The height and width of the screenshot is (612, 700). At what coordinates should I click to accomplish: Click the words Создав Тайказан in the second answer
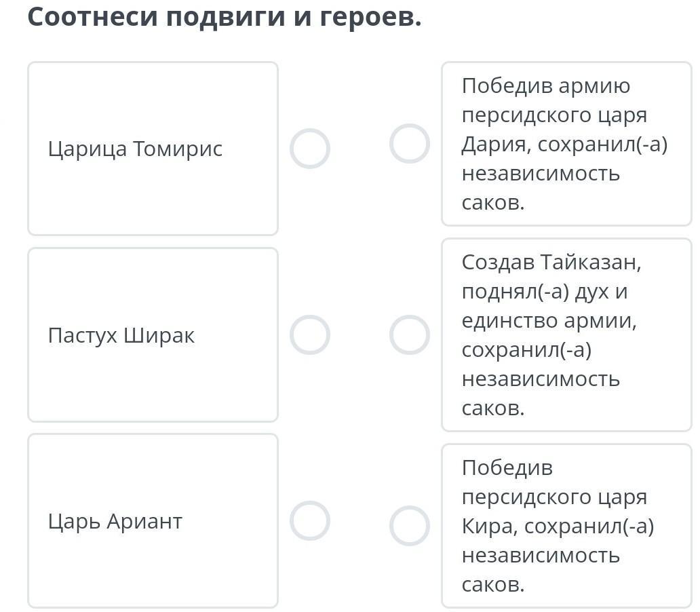551,262
